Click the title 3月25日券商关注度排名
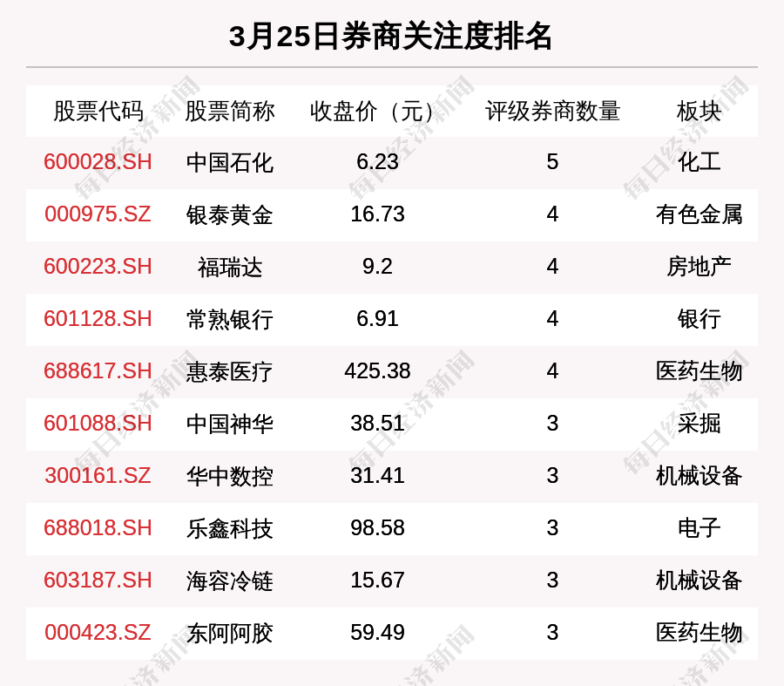The height and width of the screenshot is (686, 784). [390, 37]
